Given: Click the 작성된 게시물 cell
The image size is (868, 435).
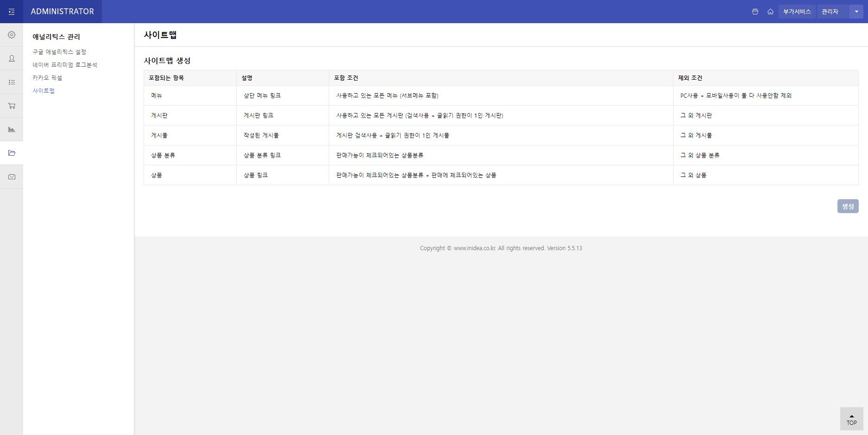Looking at the screenshot, I should click(283, 135).
